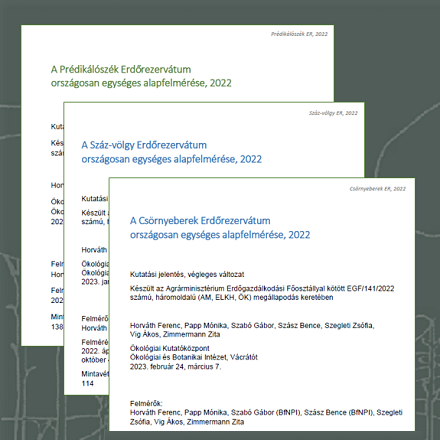
Task: Click the EGF/141/2022 agreement paragraph
Action: (x=262, y=293)
